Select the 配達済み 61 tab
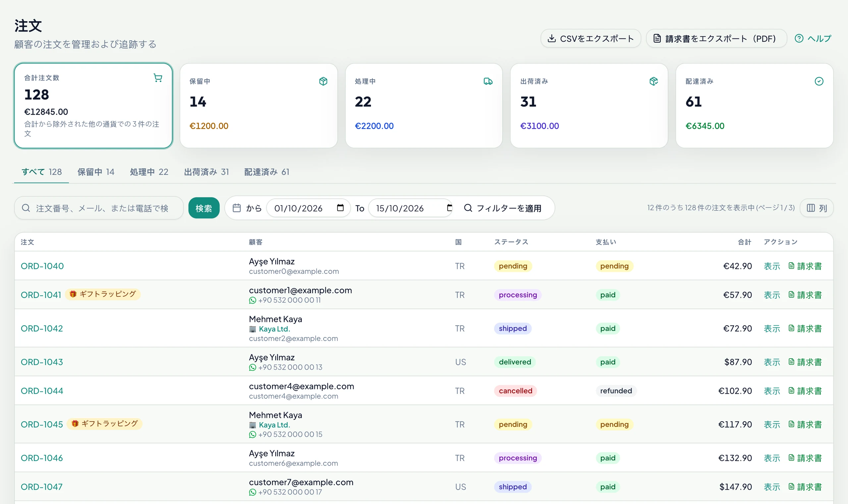Viewport: 848px width, 504px height. click(267, 172)
